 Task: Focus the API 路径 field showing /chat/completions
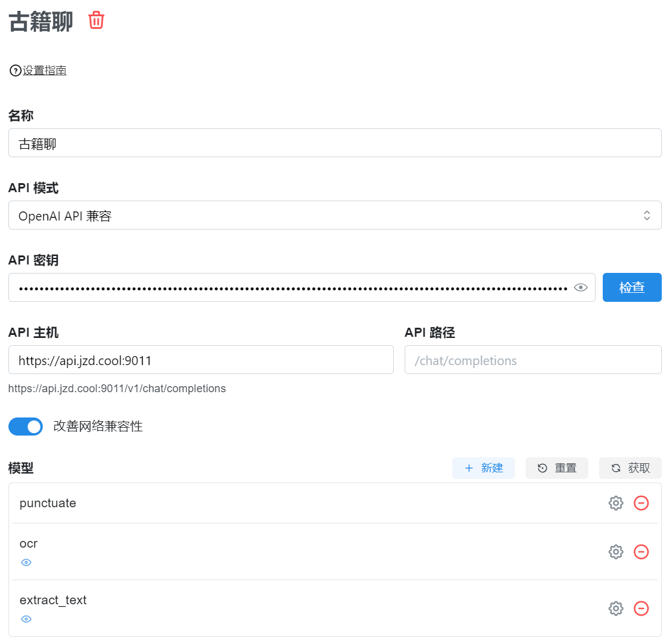(x=533, y=360)
